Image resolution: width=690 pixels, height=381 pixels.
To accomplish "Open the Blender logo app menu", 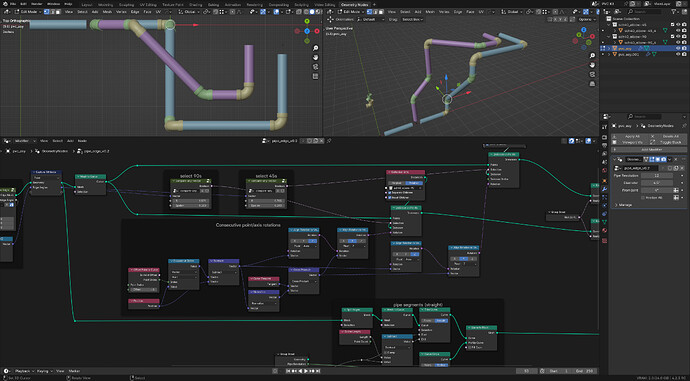I will point(4,4).
